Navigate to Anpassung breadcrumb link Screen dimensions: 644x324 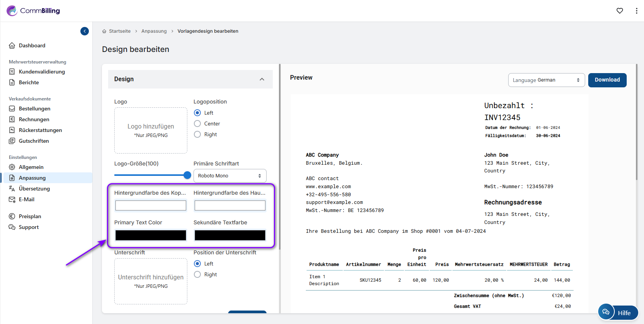point(154,31)
